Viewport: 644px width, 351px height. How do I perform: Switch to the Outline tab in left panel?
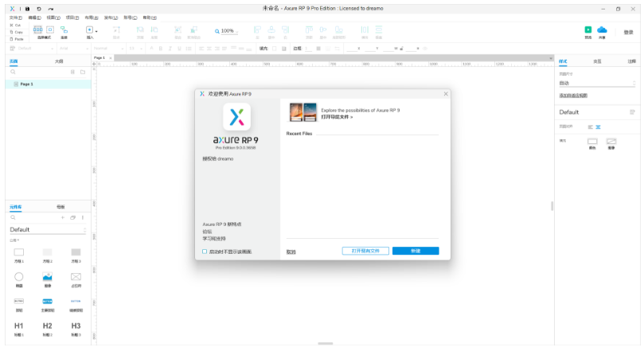tap(59, 61)
